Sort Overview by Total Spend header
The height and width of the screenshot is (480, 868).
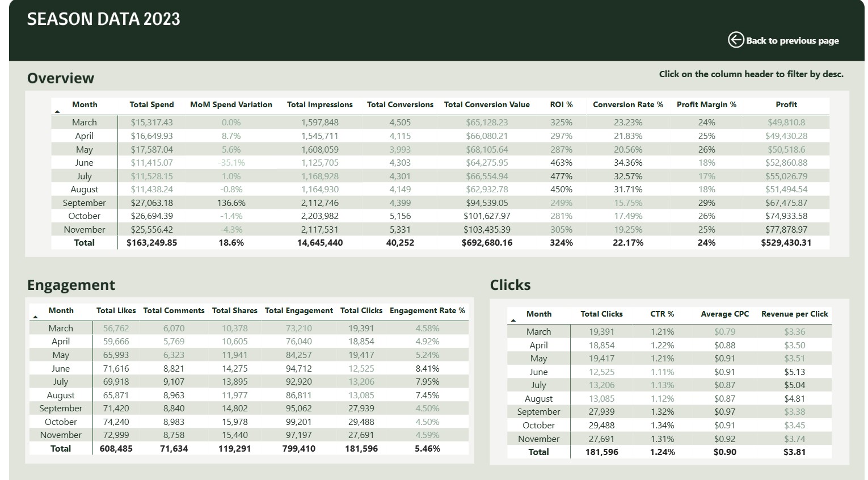pos(151,104)
